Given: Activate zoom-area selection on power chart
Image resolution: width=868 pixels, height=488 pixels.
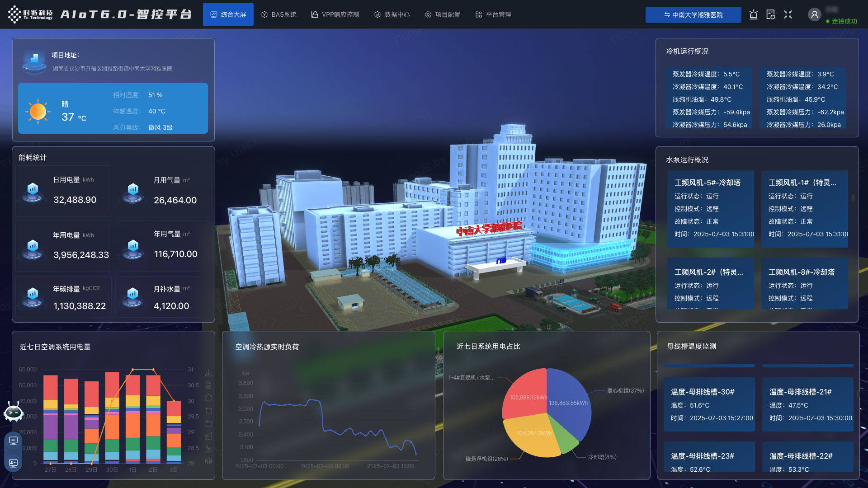Looking at the screenshot, I should (208, 411).
